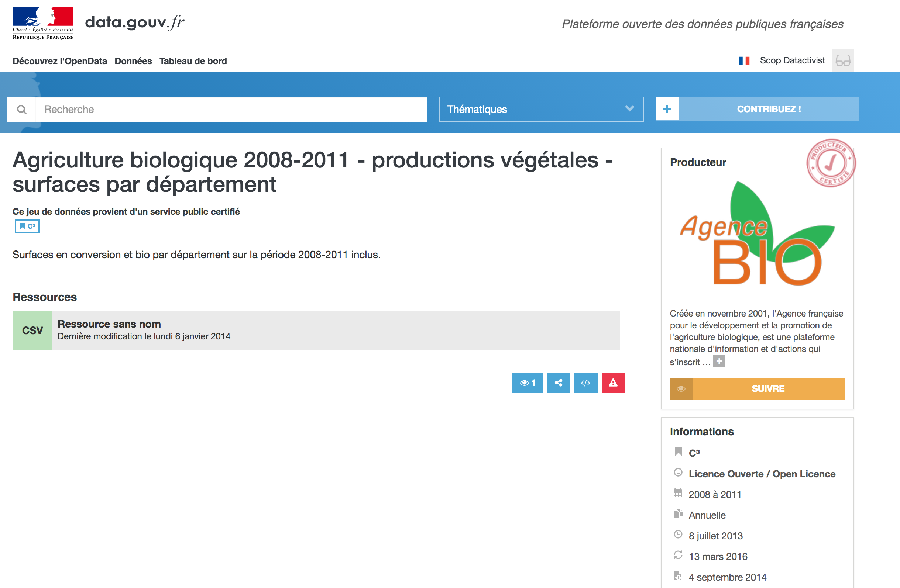Click the French flag language icon
This screenshot has height=588, width=900.
(744, 61)
